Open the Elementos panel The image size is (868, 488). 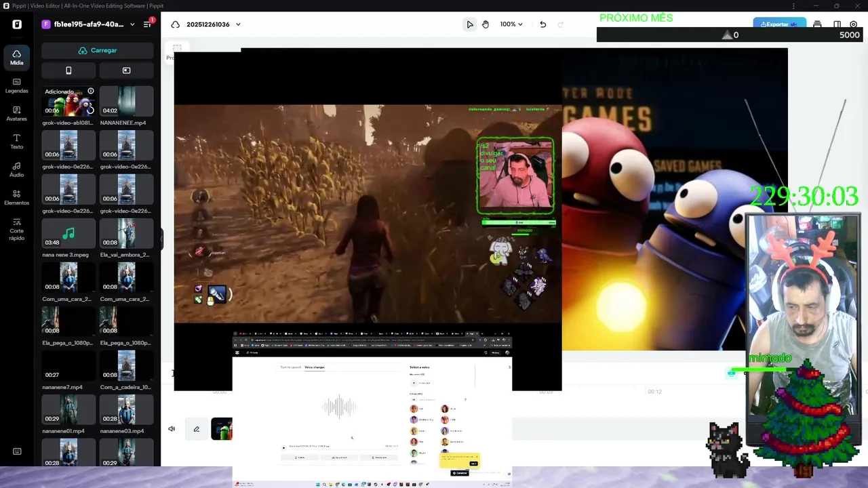click(16, 197)
